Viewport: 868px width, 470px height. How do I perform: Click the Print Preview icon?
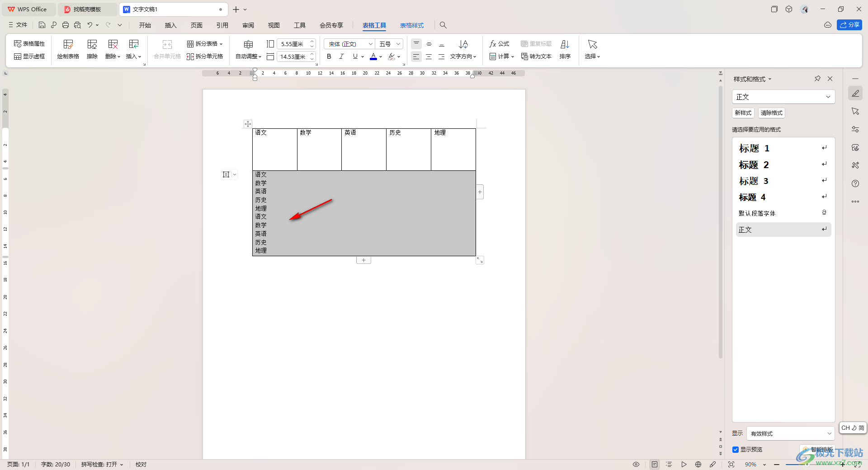click(77, 25)
